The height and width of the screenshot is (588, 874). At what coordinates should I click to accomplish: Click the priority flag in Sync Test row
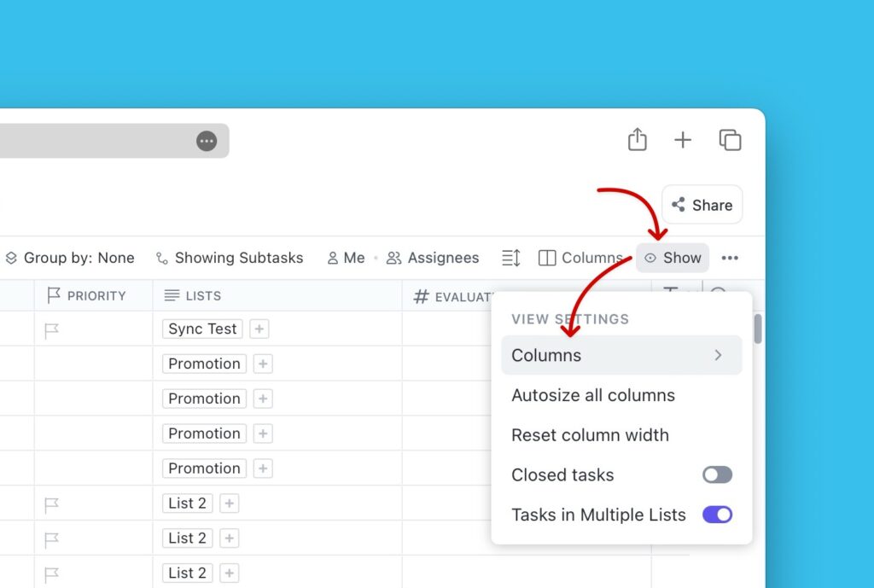[x=52, y=330]
